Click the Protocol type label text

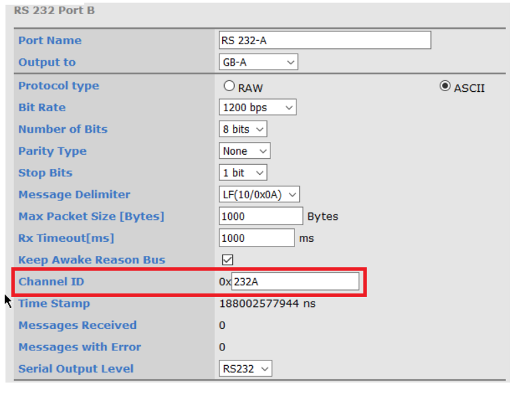tap(58, 86)
